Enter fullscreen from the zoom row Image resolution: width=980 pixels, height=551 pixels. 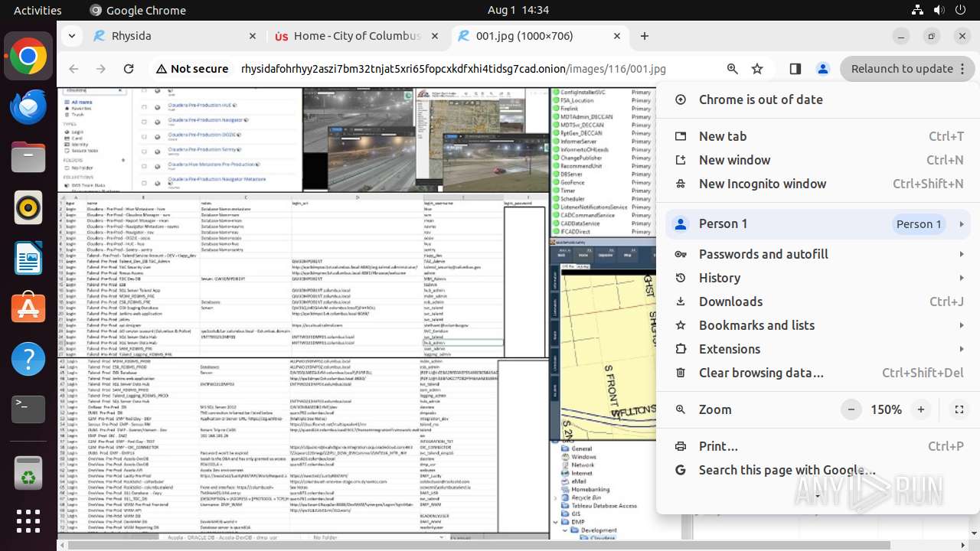point(959,409)
